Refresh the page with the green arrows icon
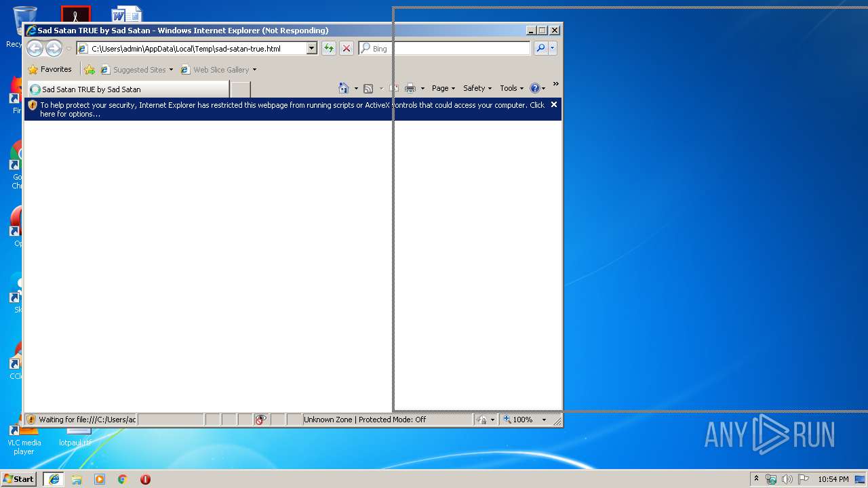The width and height of the screenshot is (868, 488). [329, 48]
